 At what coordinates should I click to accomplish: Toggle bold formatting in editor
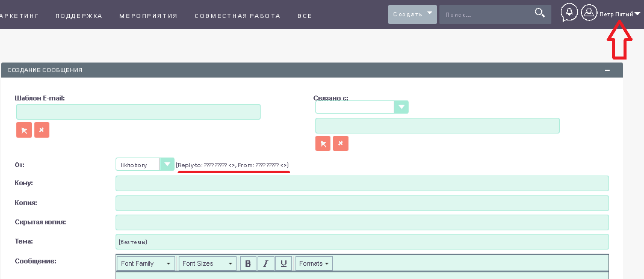click(248, 263)
